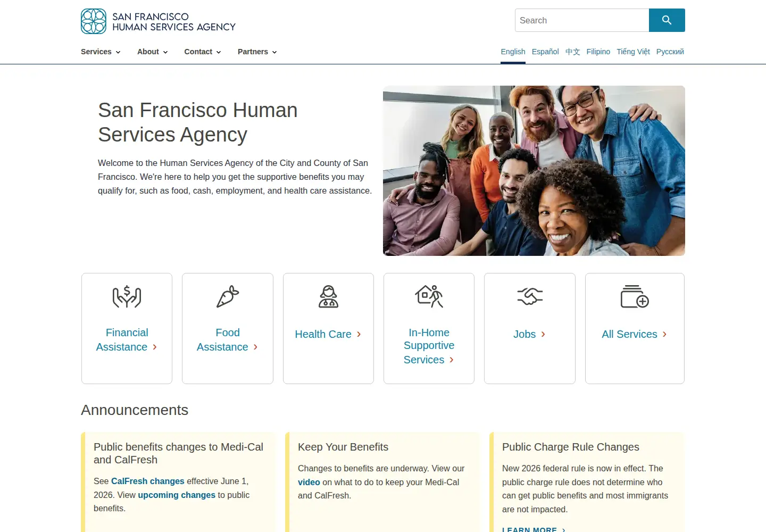Viewport: 766px width, 532px height.
Task: Switch language to Español
Action: [545, 52]
